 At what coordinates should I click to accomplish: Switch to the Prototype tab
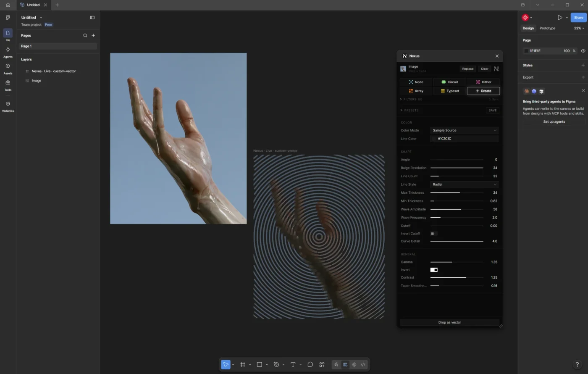(x=547, y=28)
